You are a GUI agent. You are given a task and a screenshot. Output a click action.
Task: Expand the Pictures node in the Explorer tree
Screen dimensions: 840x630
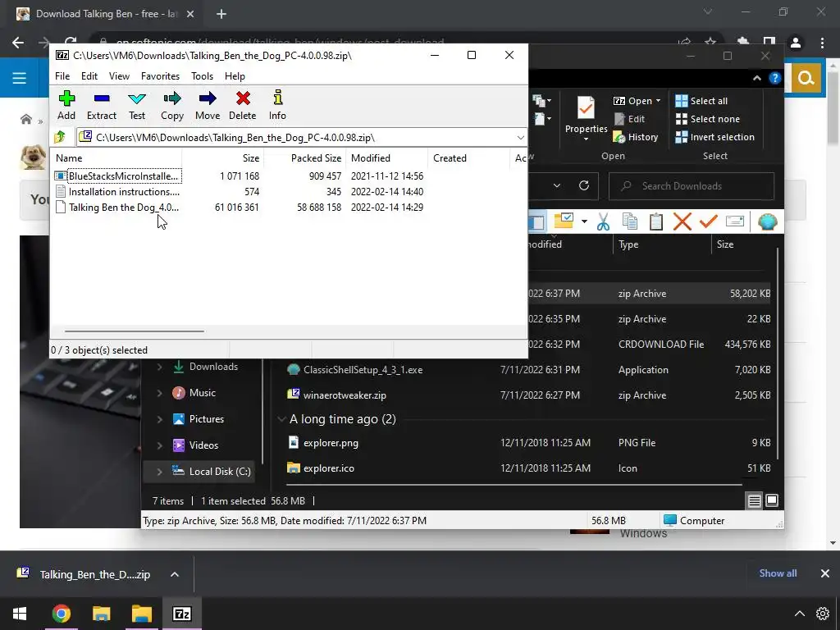coord(159,419)
